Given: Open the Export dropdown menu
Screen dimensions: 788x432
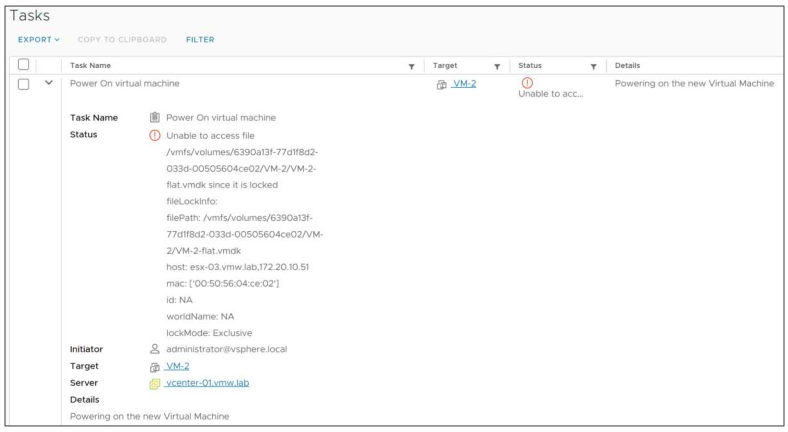Looking at the screenshot, I should [39, 40].
